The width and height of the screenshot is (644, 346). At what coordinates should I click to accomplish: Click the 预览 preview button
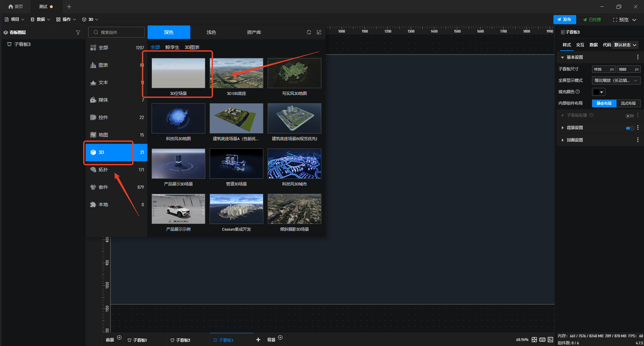[x=624, y=20]
